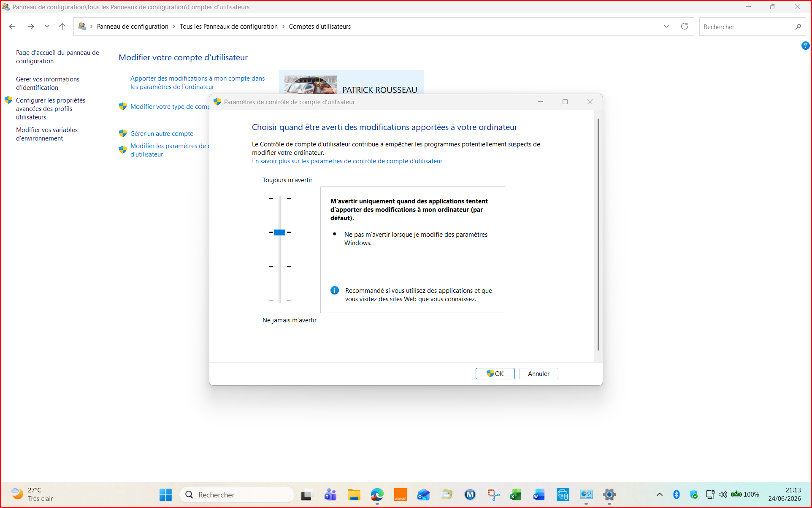
Task: Launch Microsoft Edge from the taskbar
Action: tap(377, 494)
